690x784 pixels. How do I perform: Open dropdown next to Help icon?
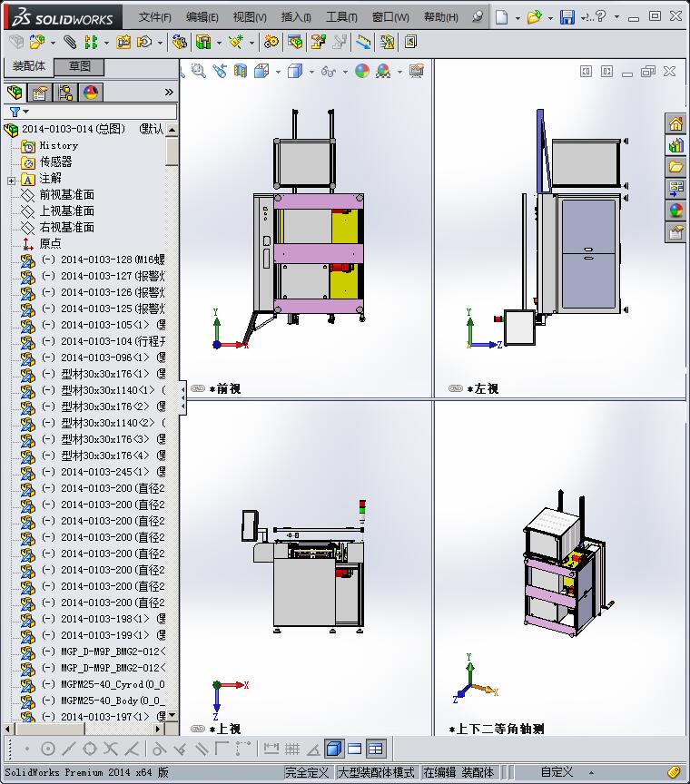617,17
